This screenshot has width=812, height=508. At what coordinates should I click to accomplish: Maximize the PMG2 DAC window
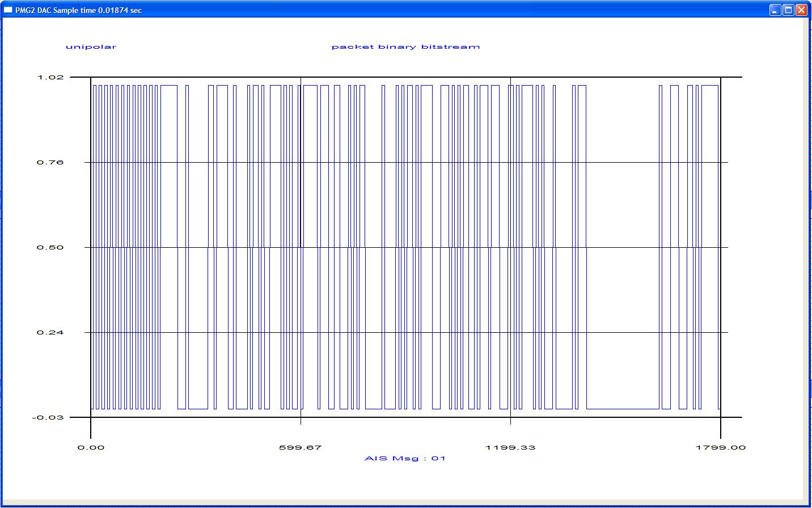click(x=788, y=10)
